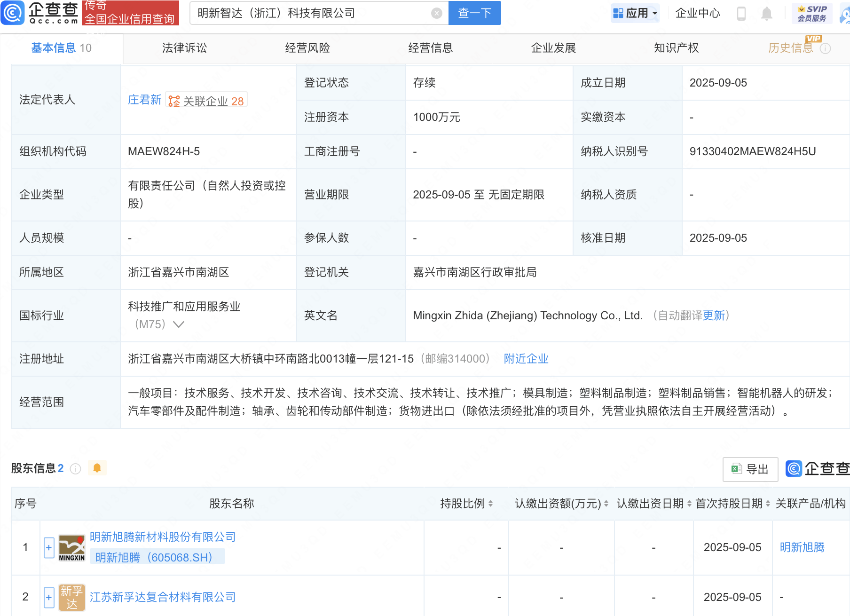The image size is (850, 616).
Task: Expand the 科技推广和应用服务业 industry chevron
Action: tap(179, 324)
